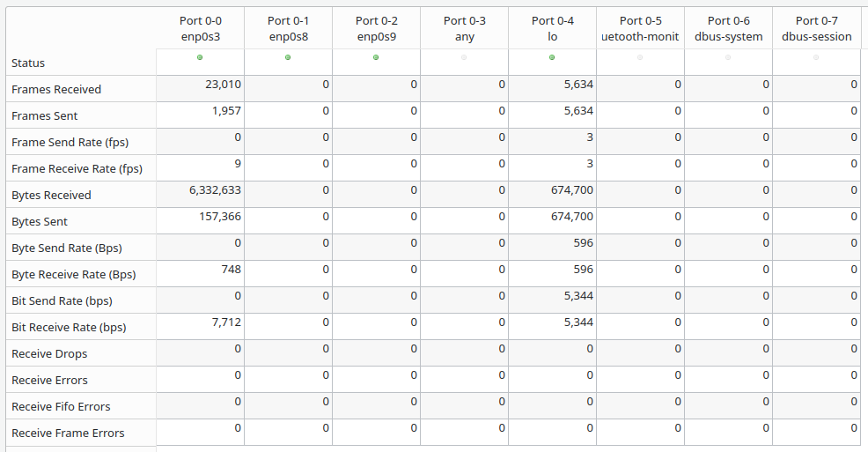Select the Port 0-3 any column header
The height and width of the screenshot is (452, 868).
coord(464,28)
